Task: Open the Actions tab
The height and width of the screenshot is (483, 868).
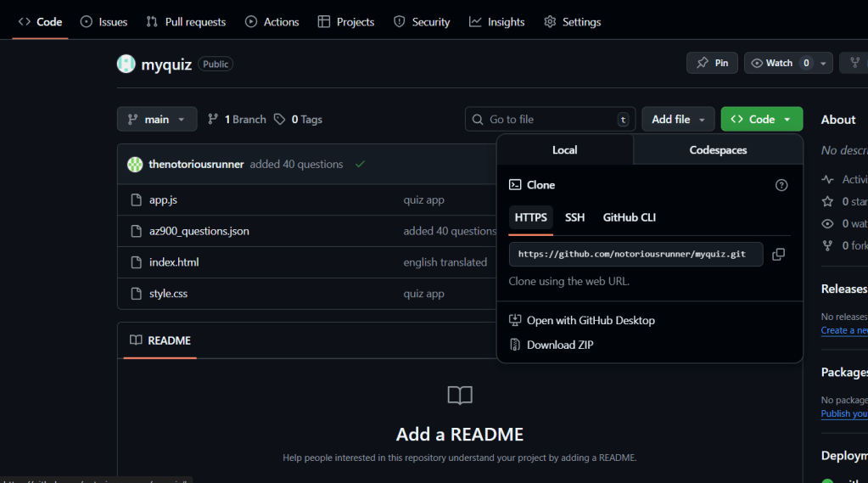Action: (272, 21)
